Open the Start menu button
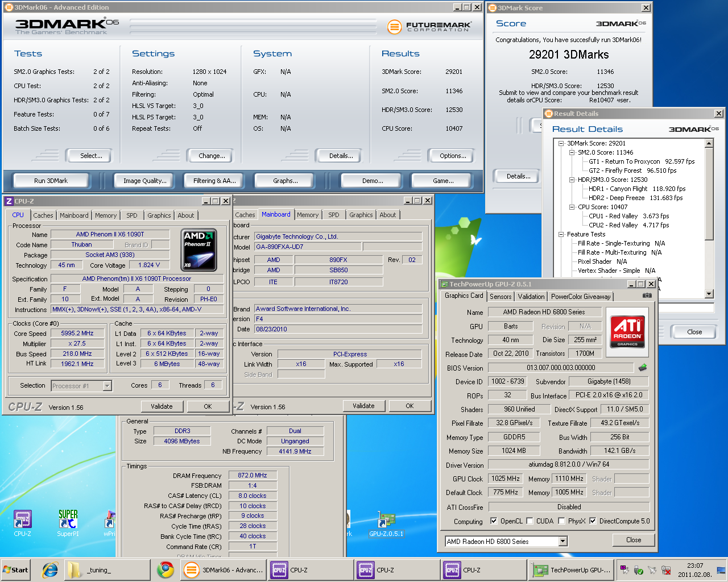This screenshot has height=582, width=728. (15, 570)
